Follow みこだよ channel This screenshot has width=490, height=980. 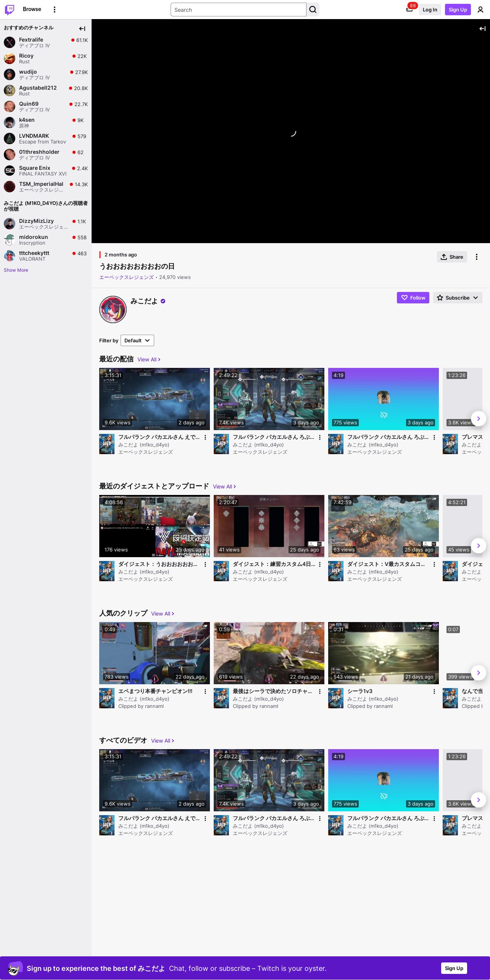pyautogui.click(x=413, y=298)
